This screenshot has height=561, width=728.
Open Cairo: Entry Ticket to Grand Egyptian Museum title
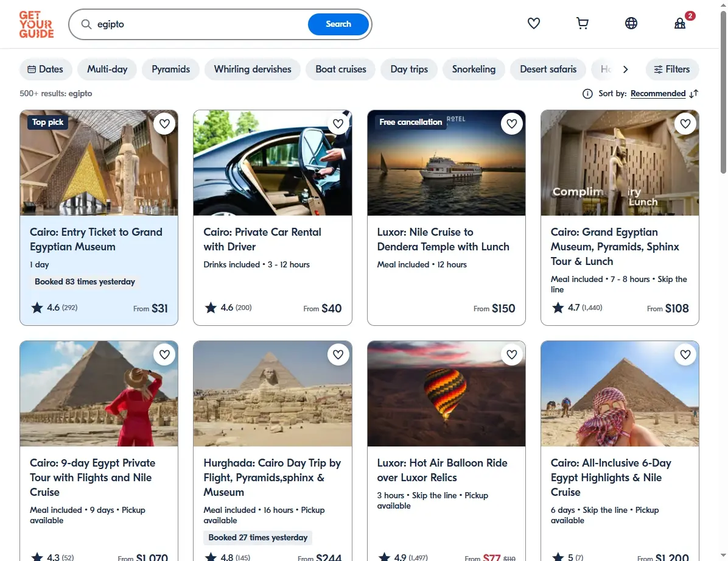(x=96, y=239)
